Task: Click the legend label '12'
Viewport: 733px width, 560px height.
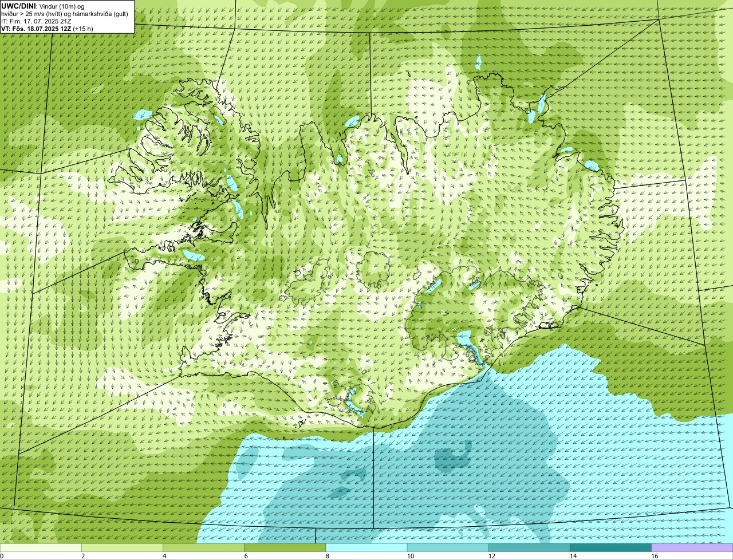Action: pyautogui.click(x=492, y=556)
